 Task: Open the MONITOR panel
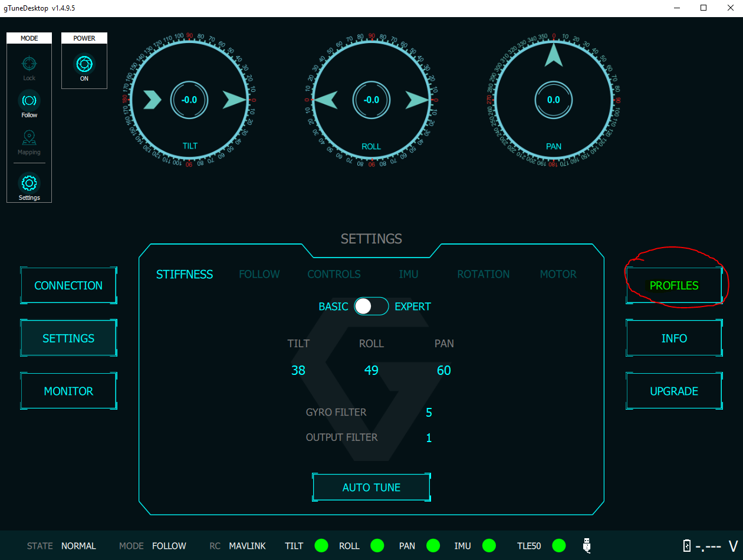68,391
